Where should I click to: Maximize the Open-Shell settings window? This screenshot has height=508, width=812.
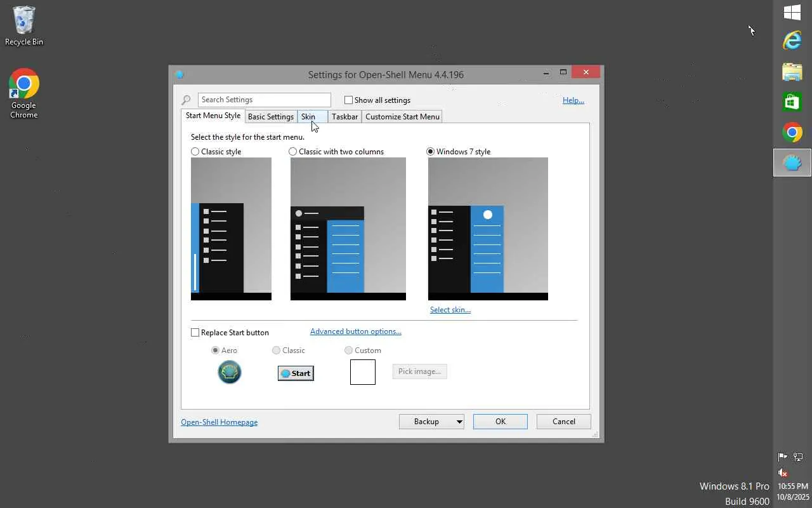563,73
